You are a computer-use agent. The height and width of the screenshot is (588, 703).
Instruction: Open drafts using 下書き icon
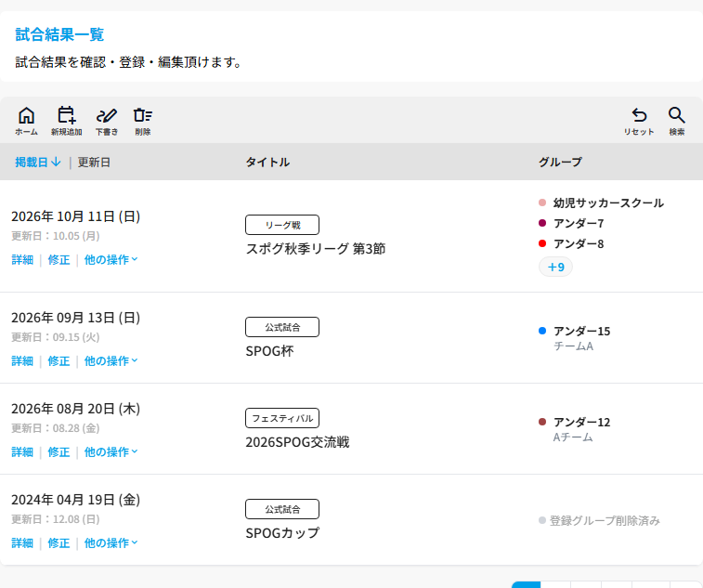tap(106, 121)
